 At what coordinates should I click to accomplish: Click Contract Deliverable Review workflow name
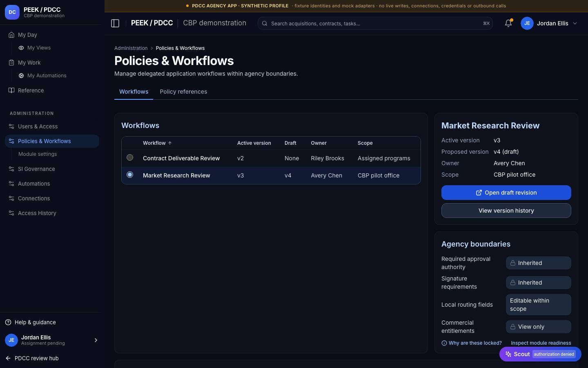point(181,158)
